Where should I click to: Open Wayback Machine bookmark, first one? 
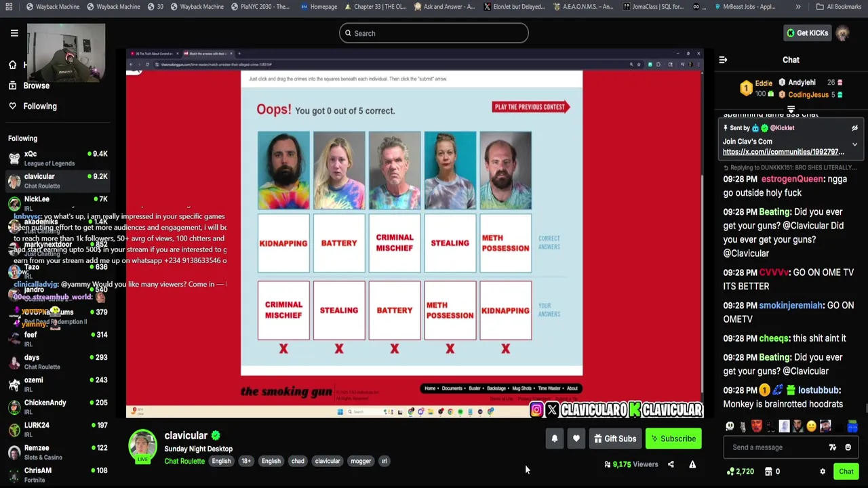pyautogui.click(x=53, y=6)
